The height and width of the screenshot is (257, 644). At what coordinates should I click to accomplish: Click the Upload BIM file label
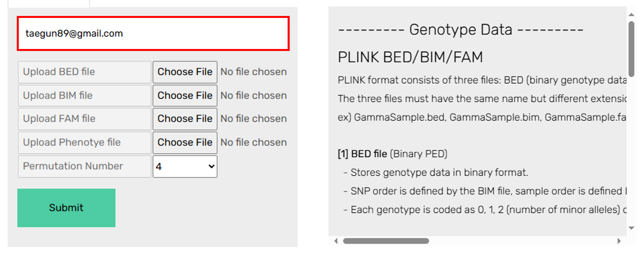point(58,96)
